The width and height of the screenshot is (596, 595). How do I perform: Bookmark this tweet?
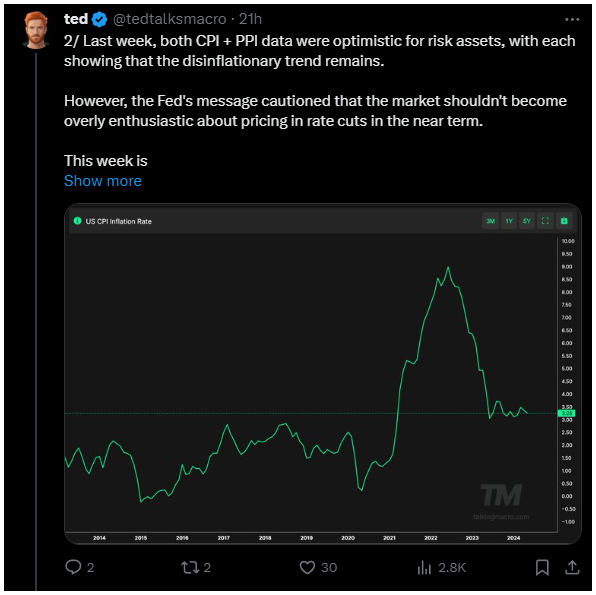(542, 567)
